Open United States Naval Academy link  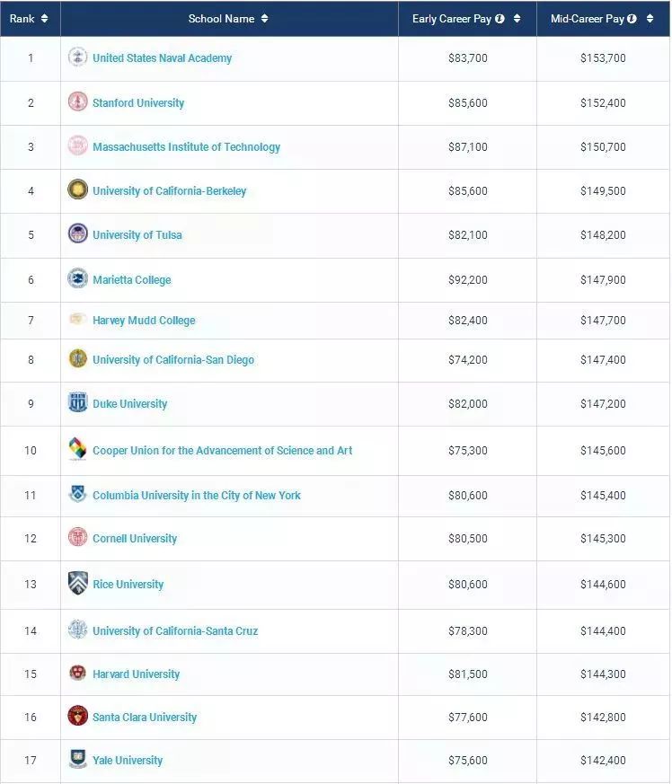[x=163, y=58]
